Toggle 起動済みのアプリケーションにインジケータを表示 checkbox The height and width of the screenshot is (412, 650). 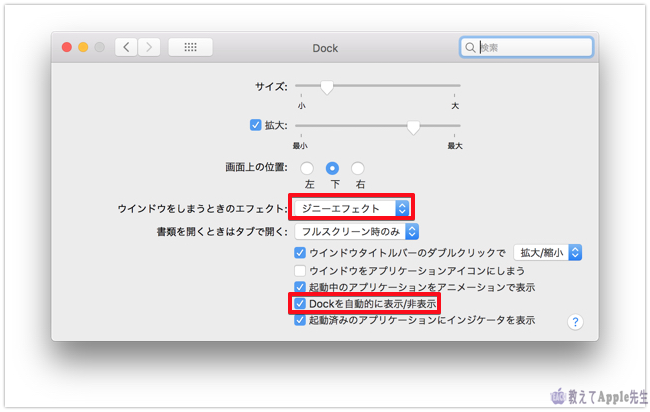(x=300, y=320)
